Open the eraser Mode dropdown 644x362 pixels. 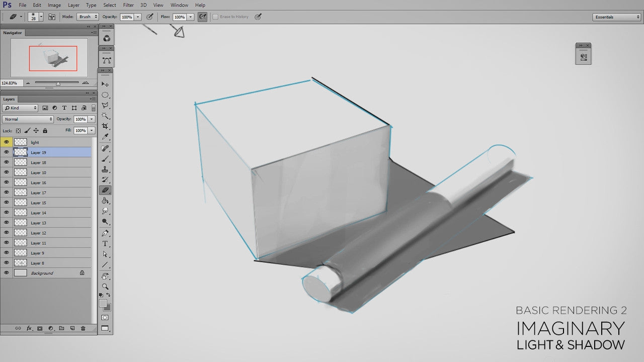[88, 17]
